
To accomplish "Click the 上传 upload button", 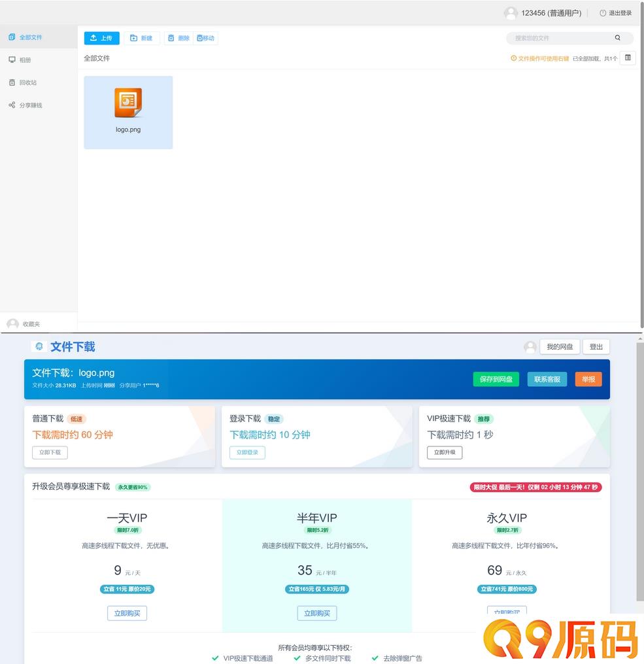I will (x=102, y=38).
